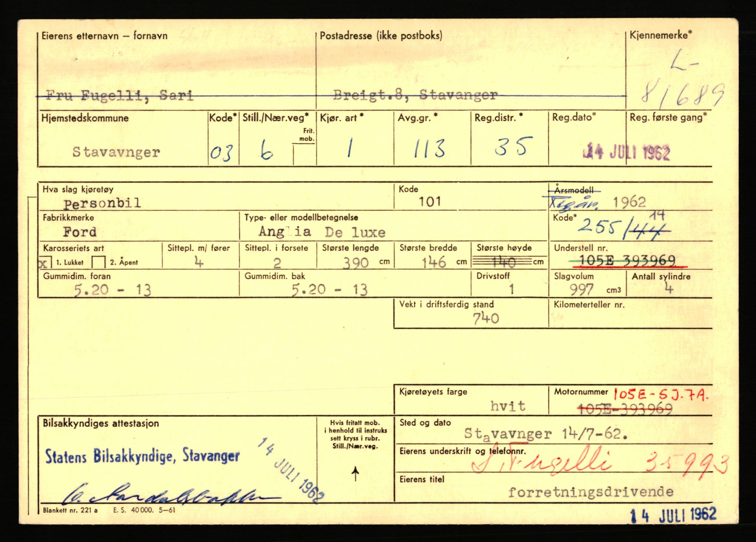Click the blue date stamp in the card's corner
Image resolution: width=756 pixels, height=542 pixels.
tap(673, 515)
